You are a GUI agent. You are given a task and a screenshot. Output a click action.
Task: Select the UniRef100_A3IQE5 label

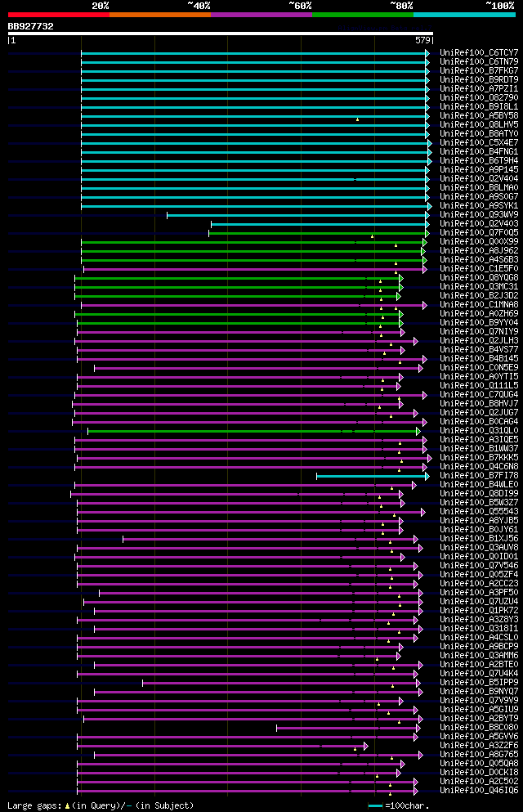pyautogui.click(x=479, y=440)
